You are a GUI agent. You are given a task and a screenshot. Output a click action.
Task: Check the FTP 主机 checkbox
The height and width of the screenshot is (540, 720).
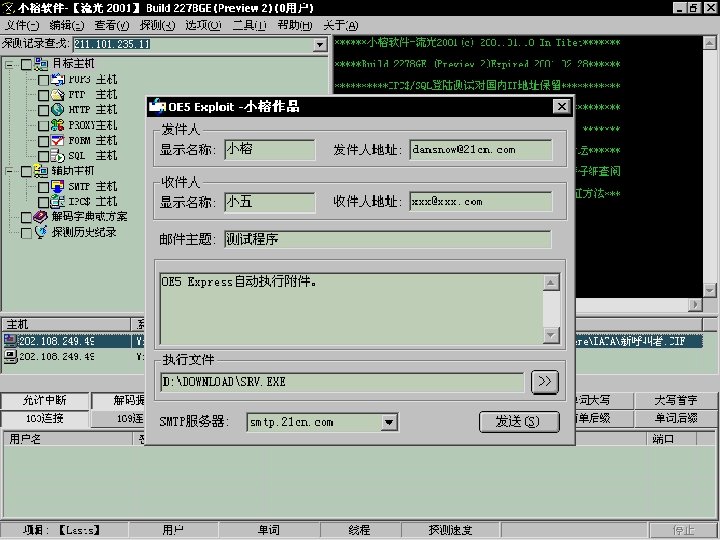pos(43,96)
